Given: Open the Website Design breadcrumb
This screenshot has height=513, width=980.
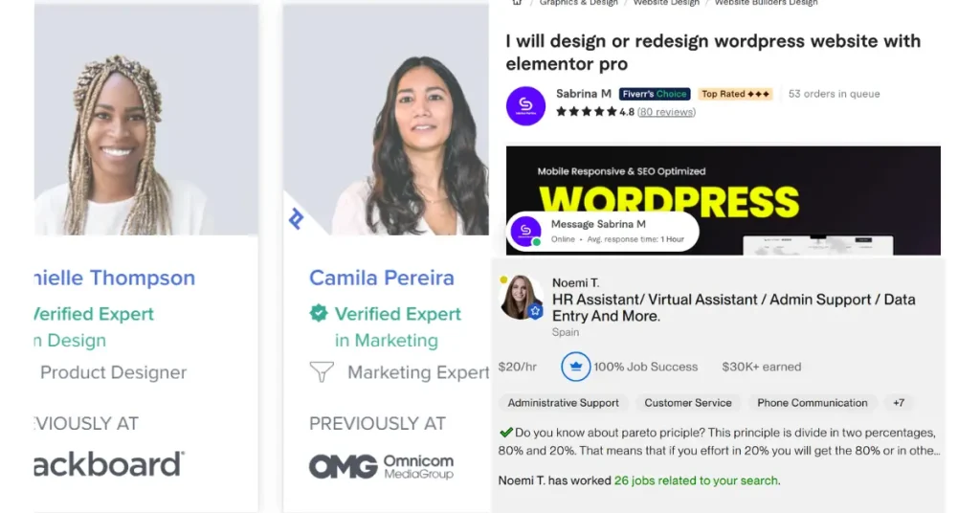Looking at the screenshot, I should pyautogui.click(x=666, y=3).
